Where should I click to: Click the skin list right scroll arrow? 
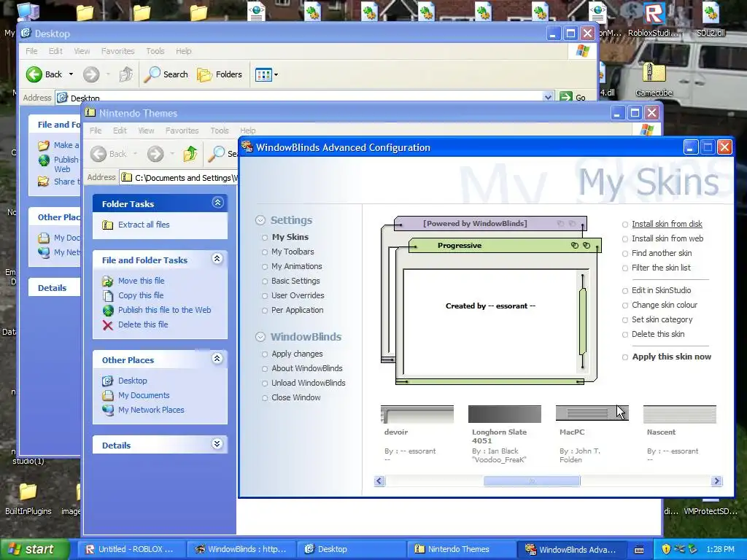pos(716,481)
